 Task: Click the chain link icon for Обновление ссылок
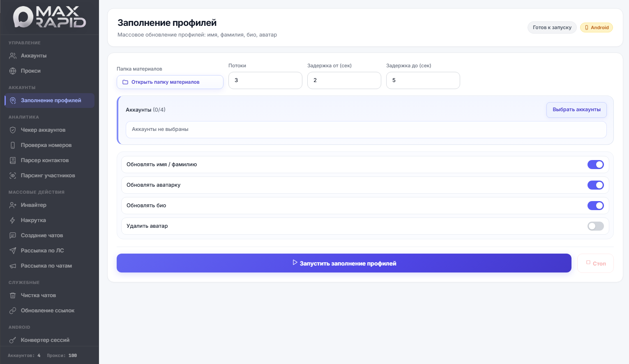[13, 311]
